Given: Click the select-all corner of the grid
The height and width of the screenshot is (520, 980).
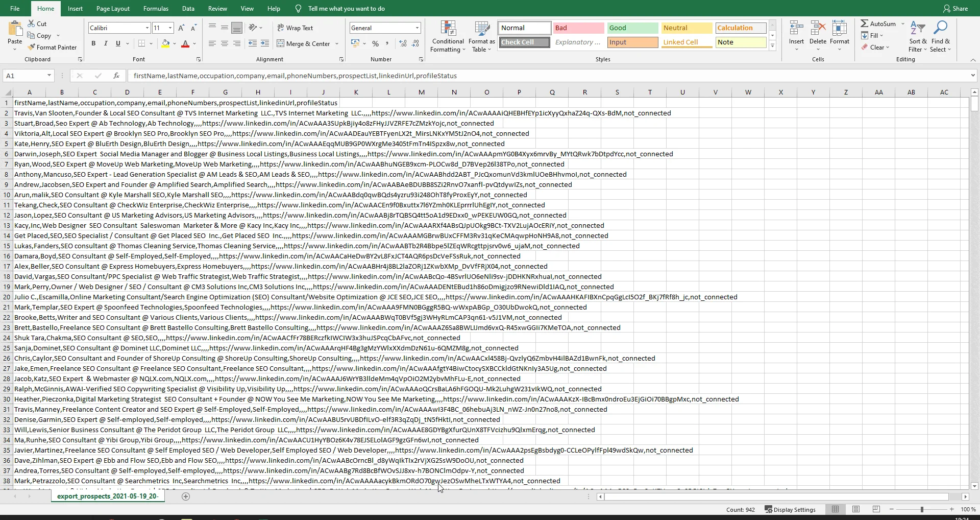Looking at the screenshot, I should pos(8,92).
